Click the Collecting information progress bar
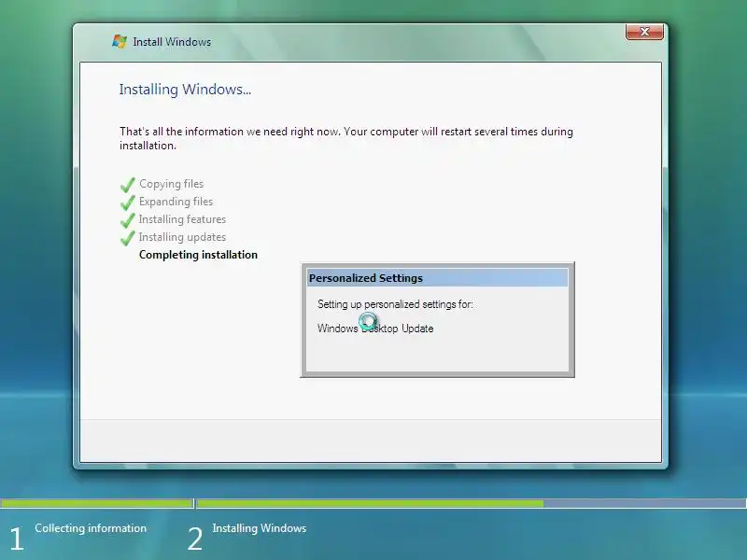 pyautogui.click(x=97, y=503)
